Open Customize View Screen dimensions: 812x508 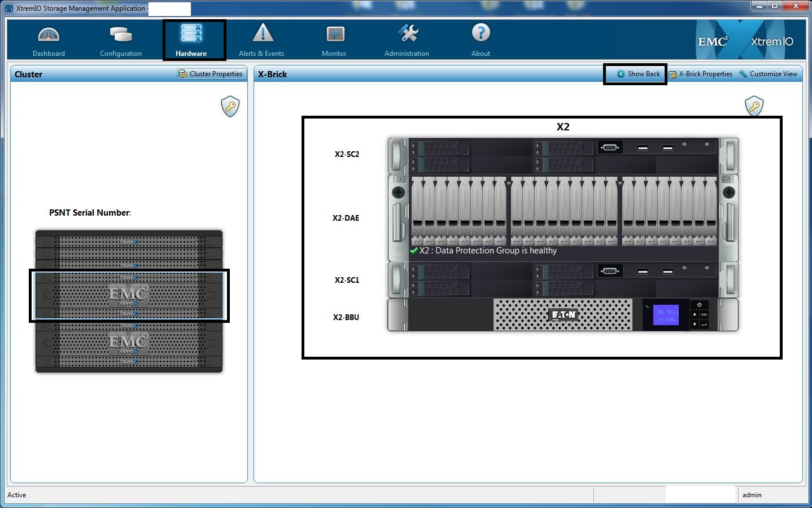tap(769, 74)
